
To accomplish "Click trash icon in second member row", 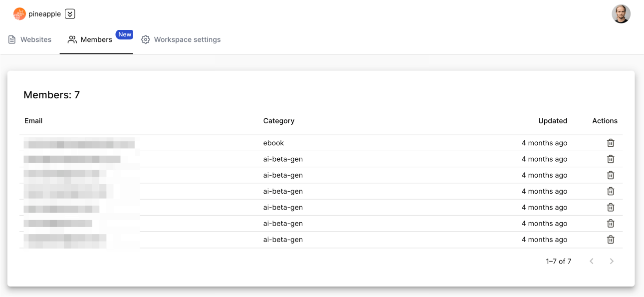I will coord(610,159).
